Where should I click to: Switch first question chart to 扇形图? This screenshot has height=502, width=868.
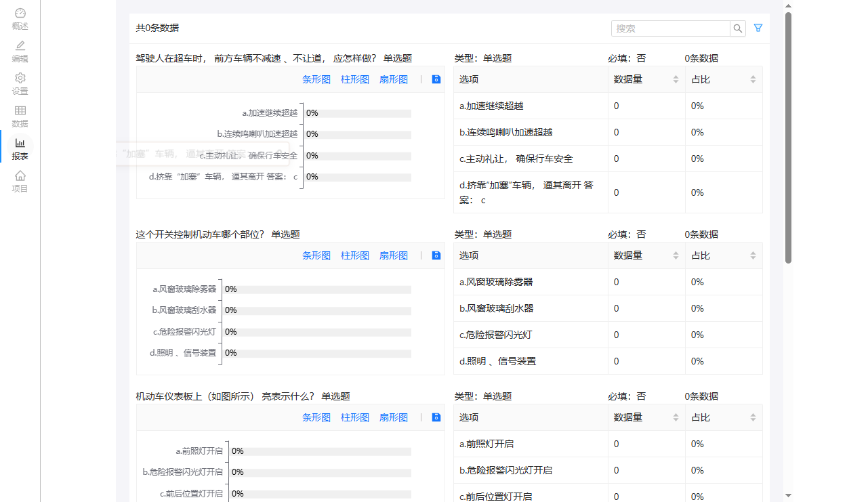coord(394,79)
